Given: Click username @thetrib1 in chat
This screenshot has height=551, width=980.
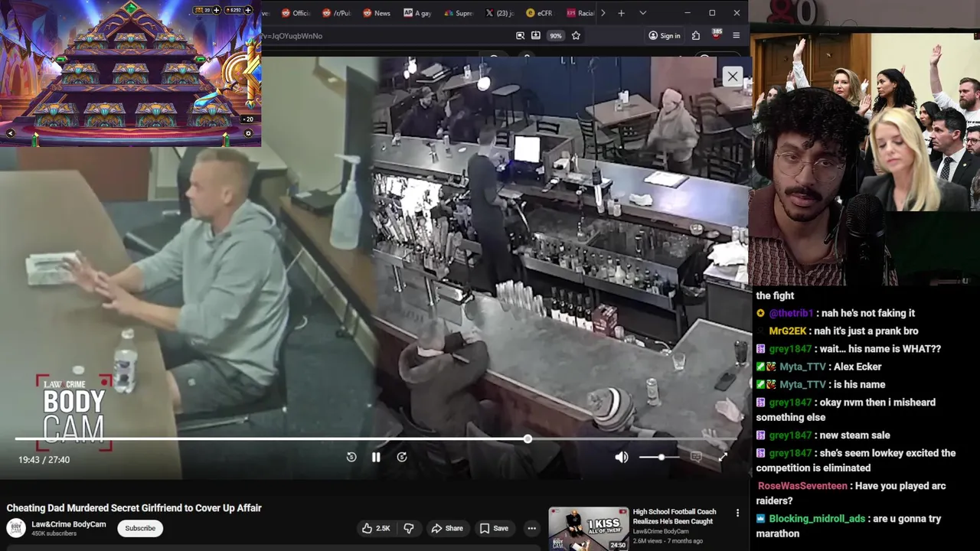Looking at the screenshot, I should pyautogui.click(x=791, y=313).
